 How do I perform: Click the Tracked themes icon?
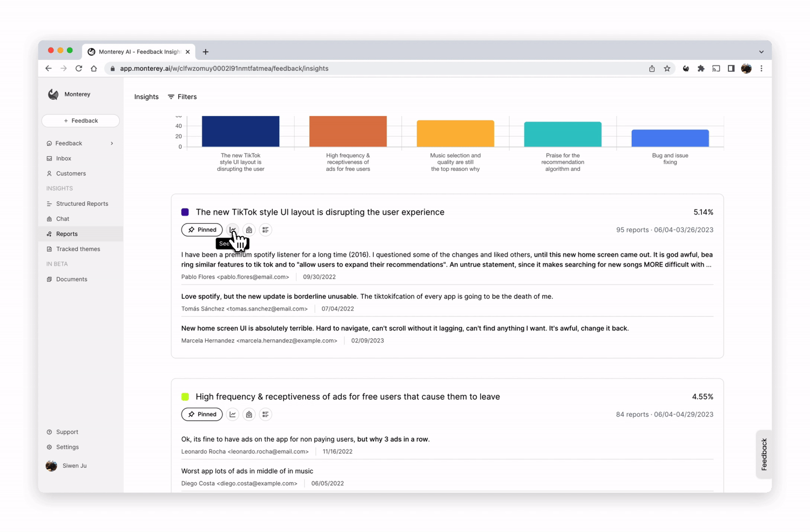pos(49,249)
